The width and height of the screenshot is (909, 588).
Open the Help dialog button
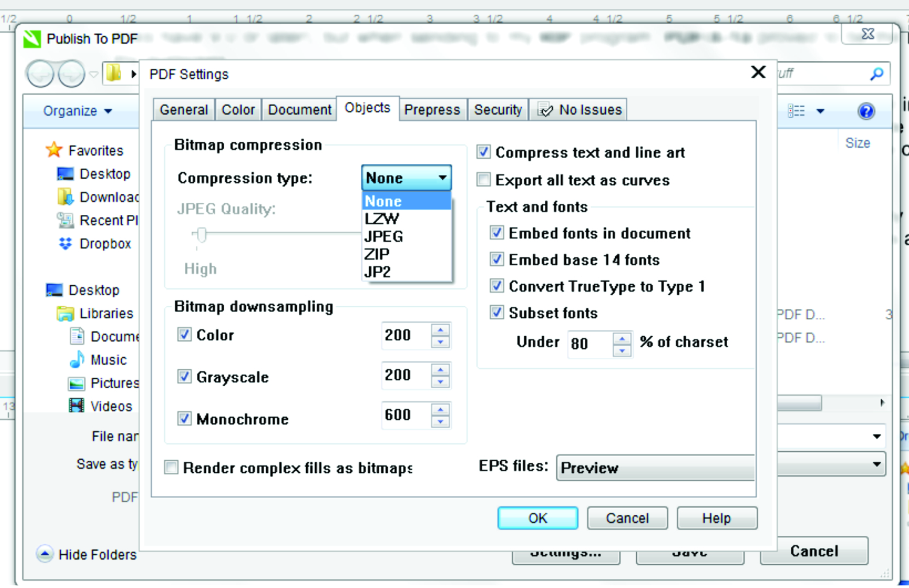(x=716, y=518)
